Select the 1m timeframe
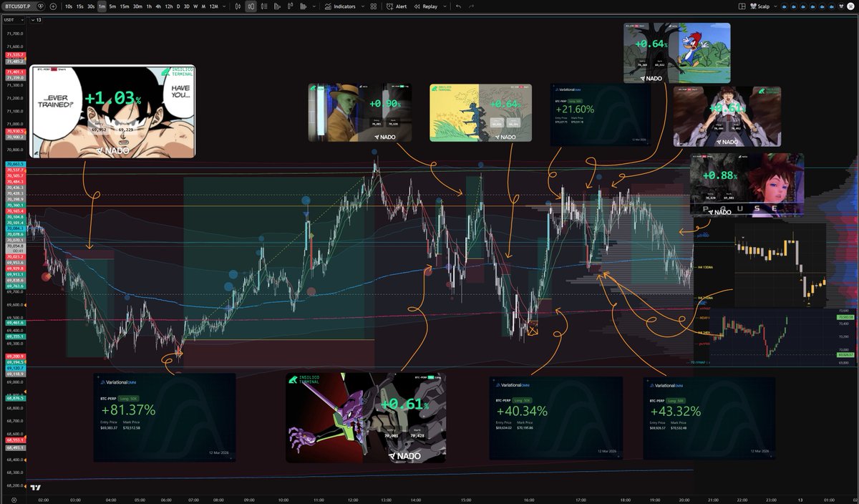Screen dimensions: 859x504 coord(102,6)
